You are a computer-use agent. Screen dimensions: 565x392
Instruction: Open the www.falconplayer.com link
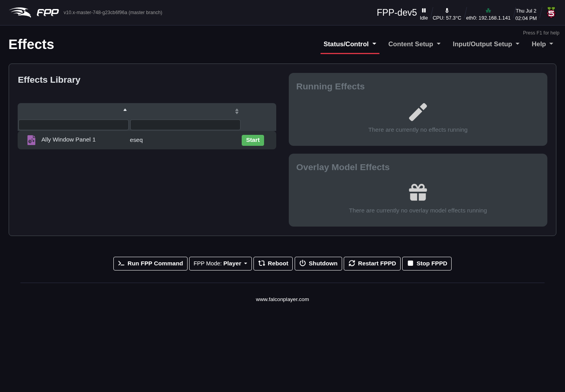point(282,299)
